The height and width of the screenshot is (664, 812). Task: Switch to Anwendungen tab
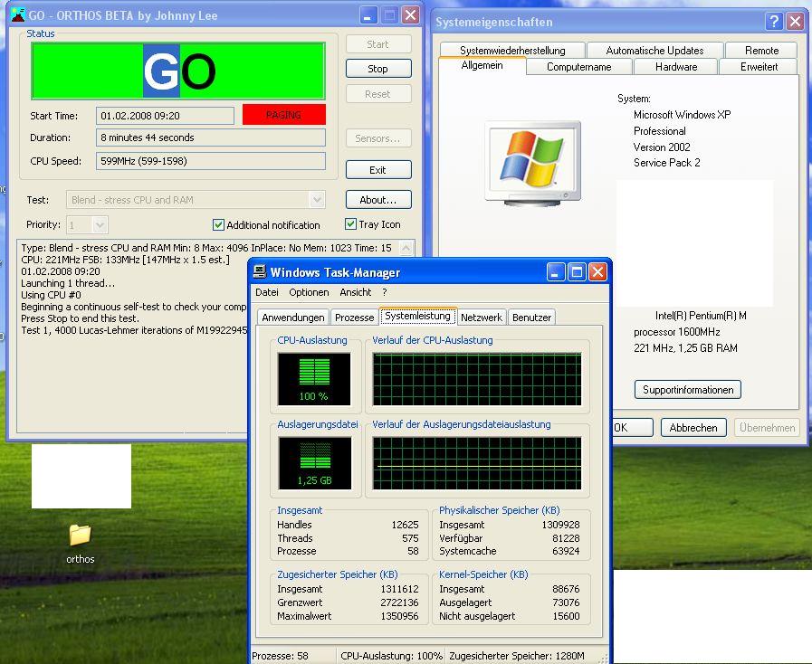[x=292, y=318]
